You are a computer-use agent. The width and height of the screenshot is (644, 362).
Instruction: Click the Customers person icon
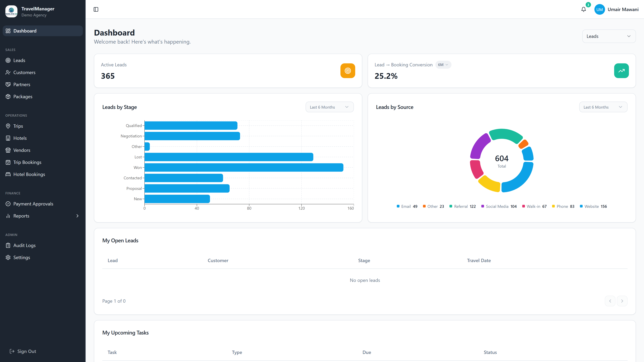click(8, 72)
